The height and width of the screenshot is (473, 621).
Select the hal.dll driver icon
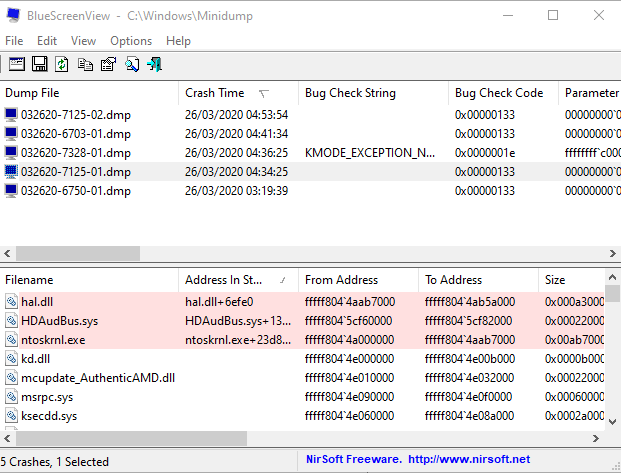point(11,301)
